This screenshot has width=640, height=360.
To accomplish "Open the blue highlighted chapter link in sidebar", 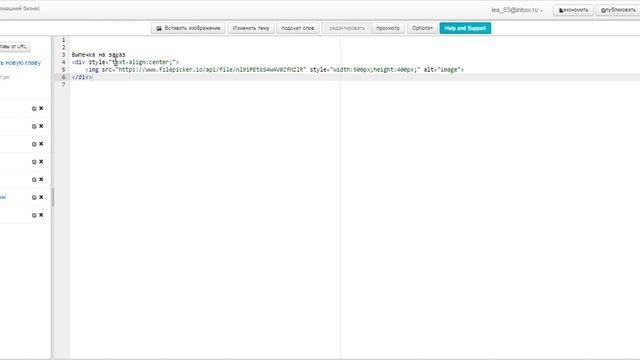I will pos(3,197).
